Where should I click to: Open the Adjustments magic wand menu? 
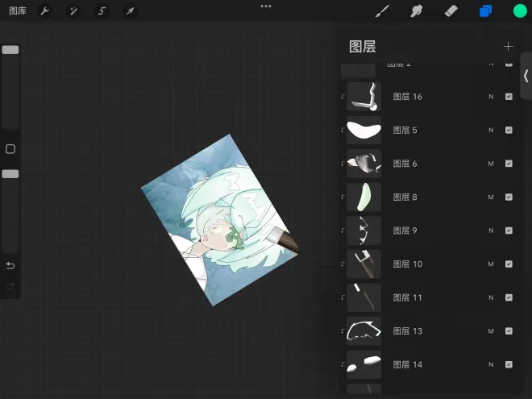[73, 11]
